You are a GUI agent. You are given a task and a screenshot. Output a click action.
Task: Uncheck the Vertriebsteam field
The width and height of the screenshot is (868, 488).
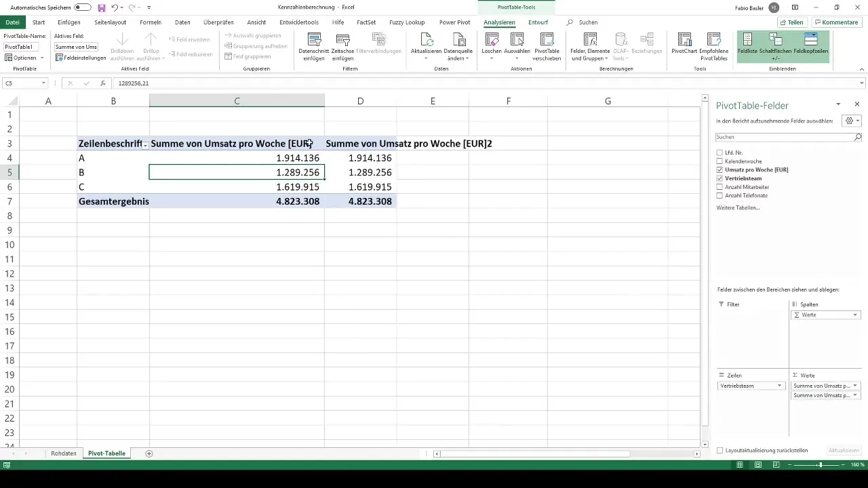719,178
